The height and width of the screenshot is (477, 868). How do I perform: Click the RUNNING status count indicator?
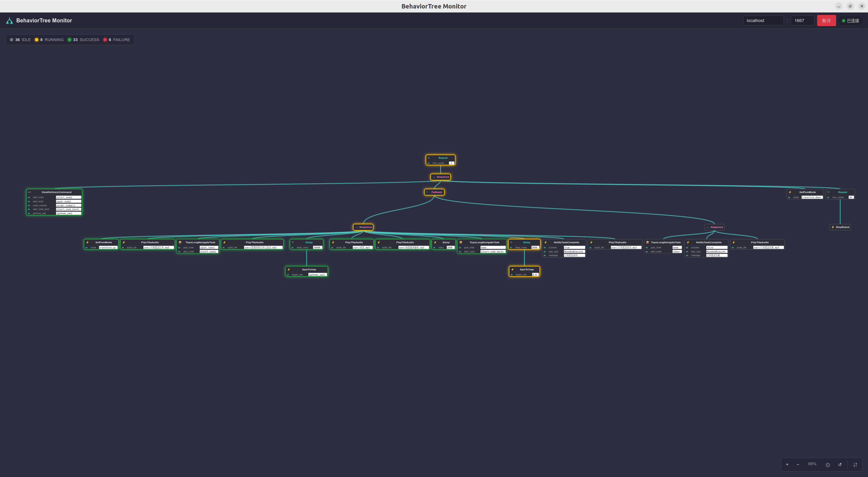click(x=49, y=40)
